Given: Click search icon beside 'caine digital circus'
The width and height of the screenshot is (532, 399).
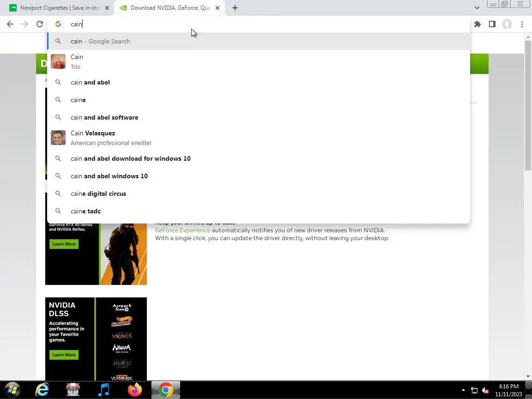Looking at the screenshot, I should (x=58, y=193).
